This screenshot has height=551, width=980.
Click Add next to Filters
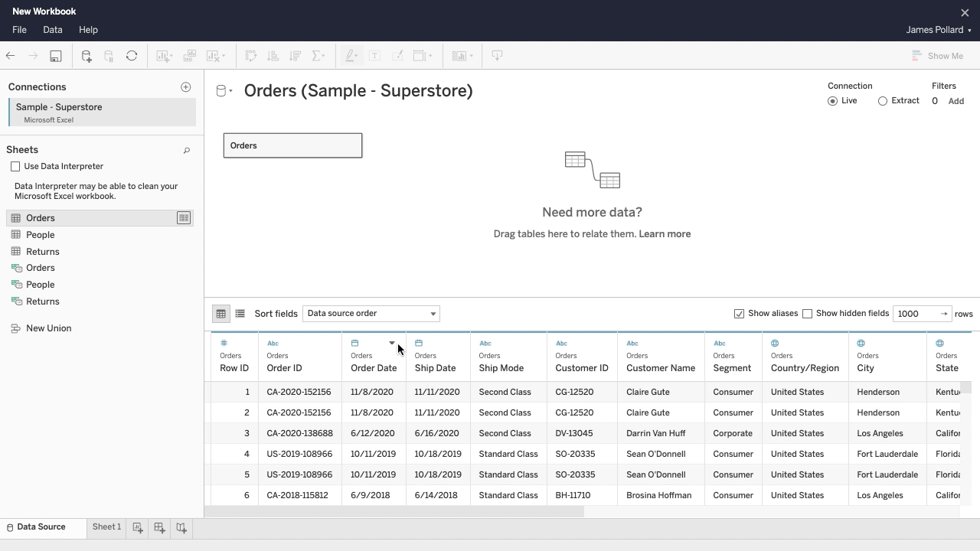pyautogui.click(x=955, y=101)
